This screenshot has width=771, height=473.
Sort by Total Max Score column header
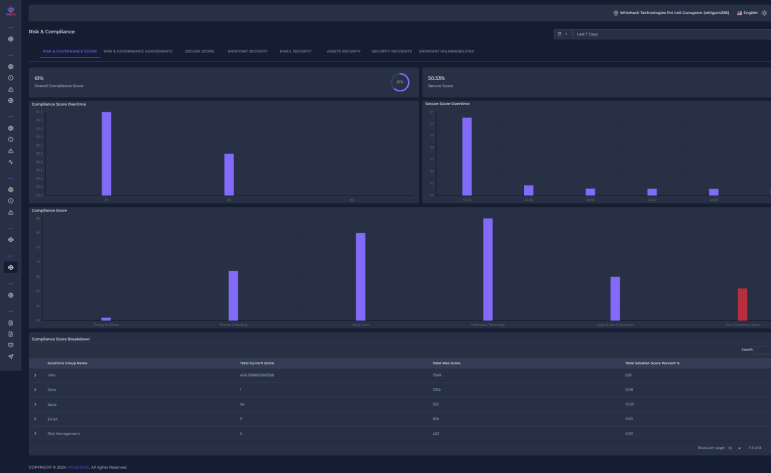446,363
